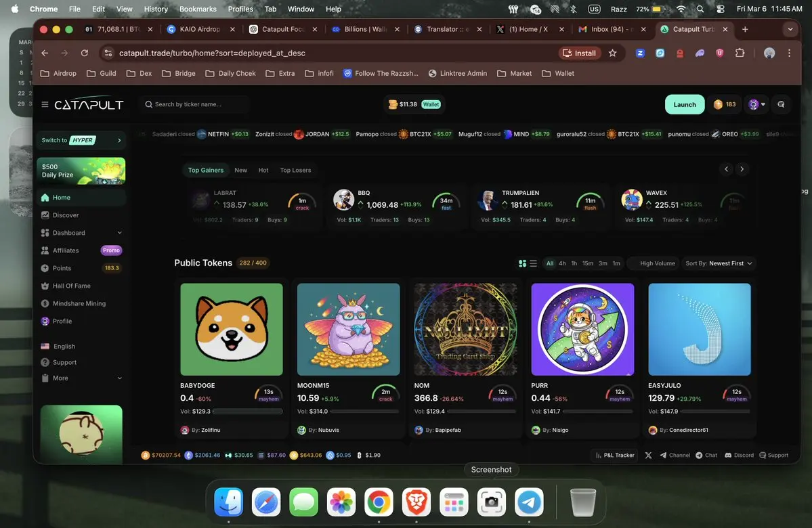
Task: Open the $11.38 wallet balance
Action: tap(414, 104)
